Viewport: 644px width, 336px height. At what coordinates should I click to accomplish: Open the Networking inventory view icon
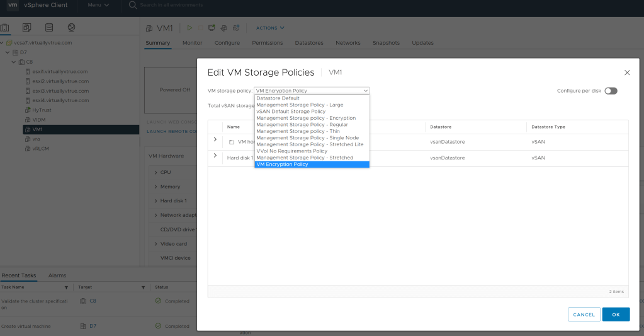[x=71, y=28]
